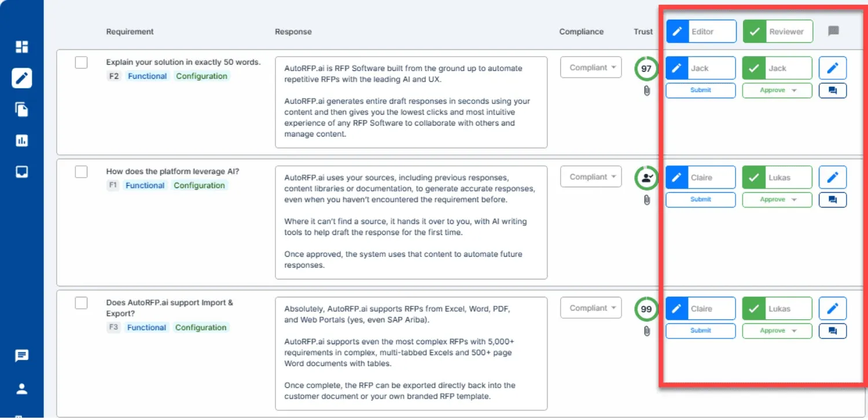Click trust score 99 circle
Viewport: 868px width, 420px height.
(646, 309)
